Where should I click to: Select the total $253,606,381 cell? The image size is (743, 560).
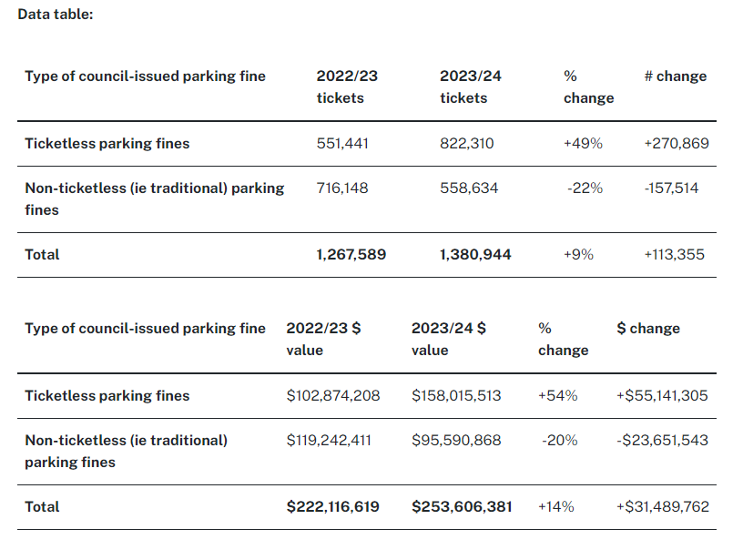[462, 507]
